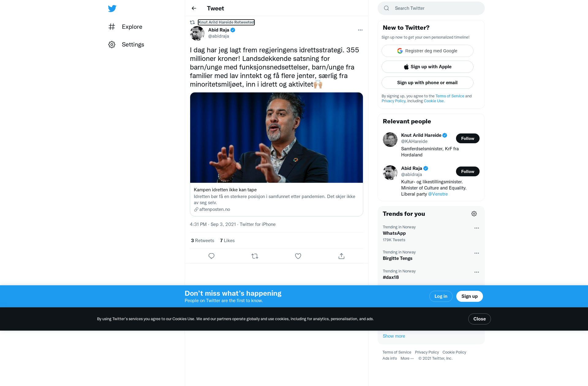Open the share tweet icon
The image size is (588, 386).
click(341, 256)
